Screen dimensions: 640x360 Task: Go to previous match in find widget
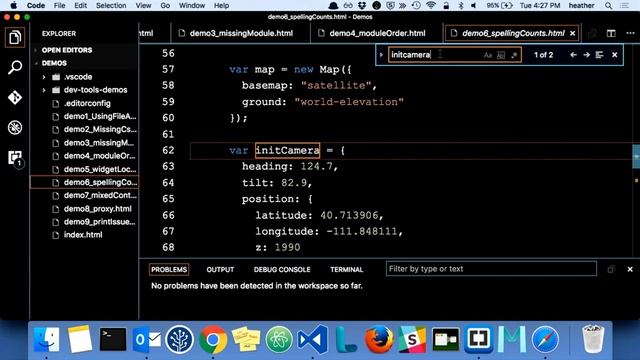[573, 55]
